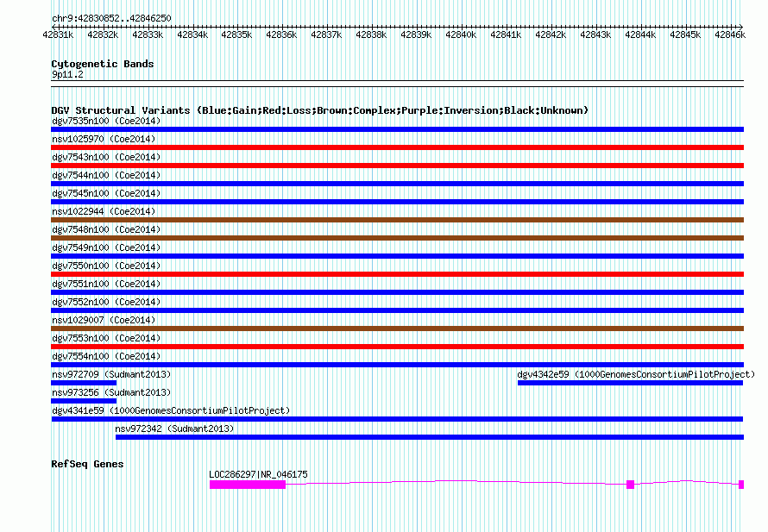
Task: Open the dgv7550n100 (Coe2014) variant label
Action: [106, 266]
